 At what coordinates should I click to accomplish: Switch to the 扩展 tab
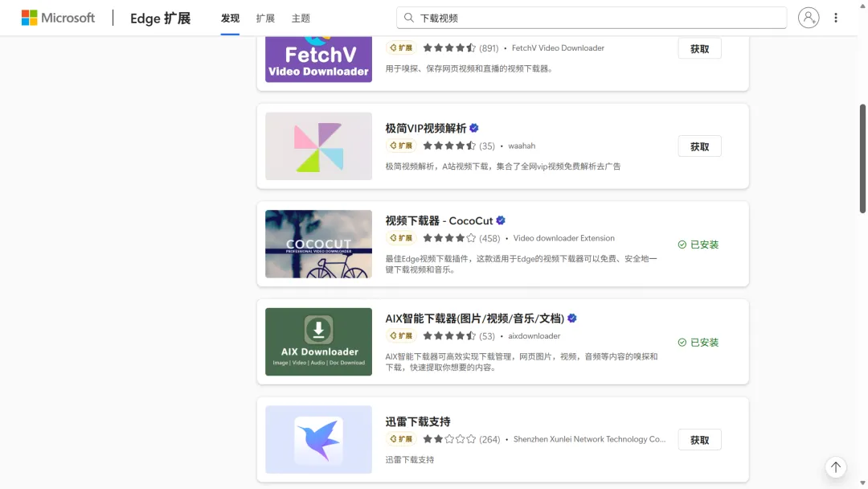click(x=265, y=18)
